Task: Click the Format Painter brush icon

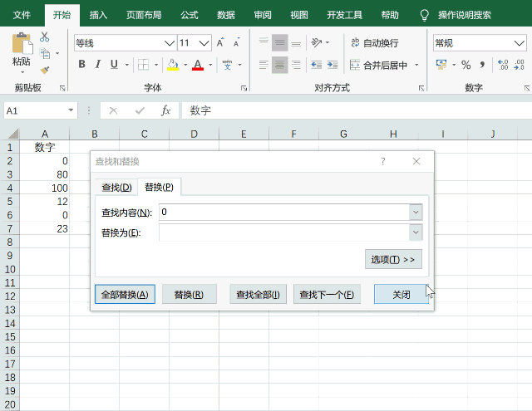Action: tap(44, 70)
